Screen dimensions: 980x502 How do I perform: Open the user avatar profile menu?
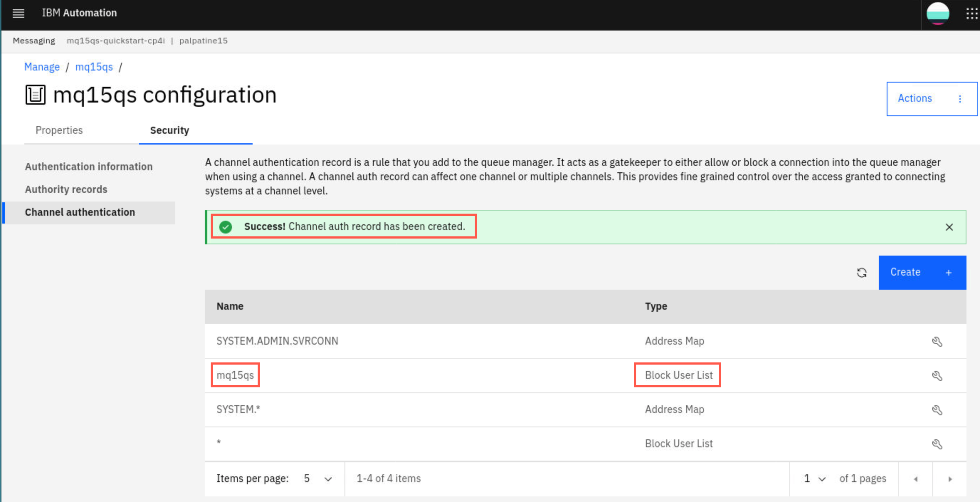tap(938, 13)
